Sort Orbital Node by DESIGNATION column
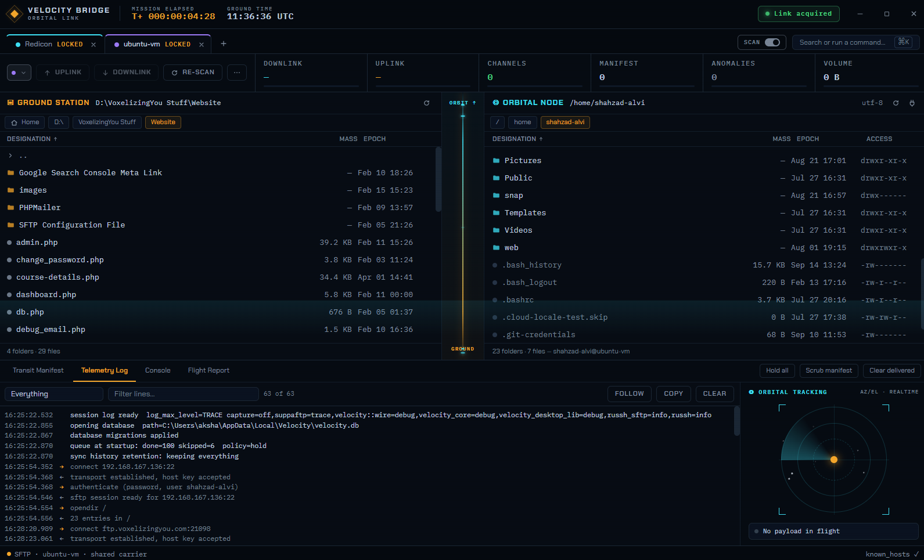924x560 pixels. (517, 139)
